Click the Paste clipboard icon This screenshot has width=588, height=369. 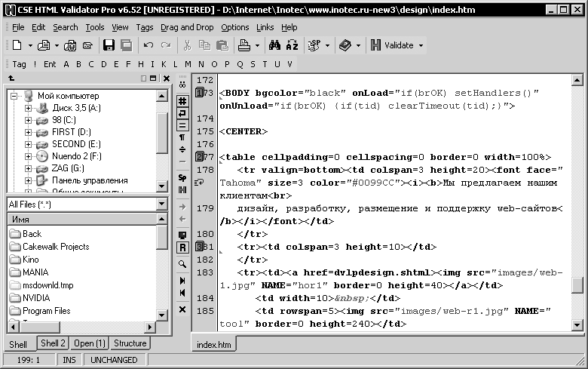pyautogui.click(x=222, y=45)
